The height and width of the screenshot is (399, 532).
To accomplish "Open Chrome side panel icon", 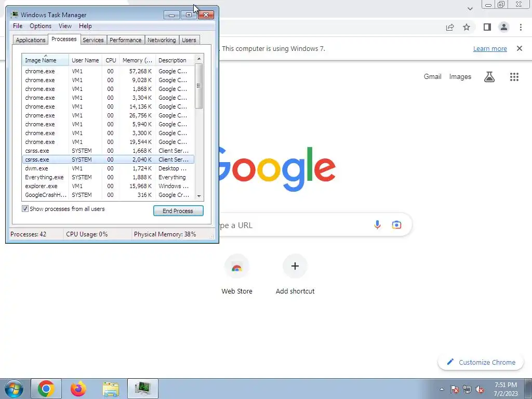I will [487, 27].
